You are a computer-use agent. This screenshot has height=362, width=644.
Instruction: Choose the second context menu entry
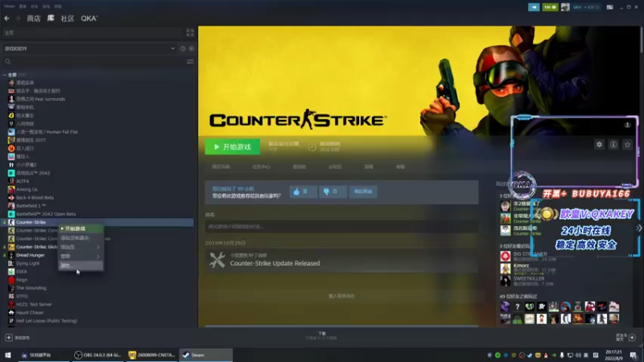(80, 237)
